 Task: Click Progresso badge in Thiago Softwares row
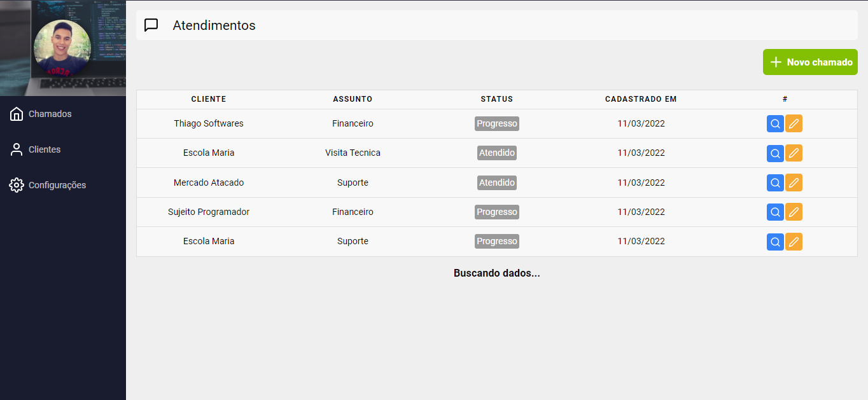tap(497, 123)
